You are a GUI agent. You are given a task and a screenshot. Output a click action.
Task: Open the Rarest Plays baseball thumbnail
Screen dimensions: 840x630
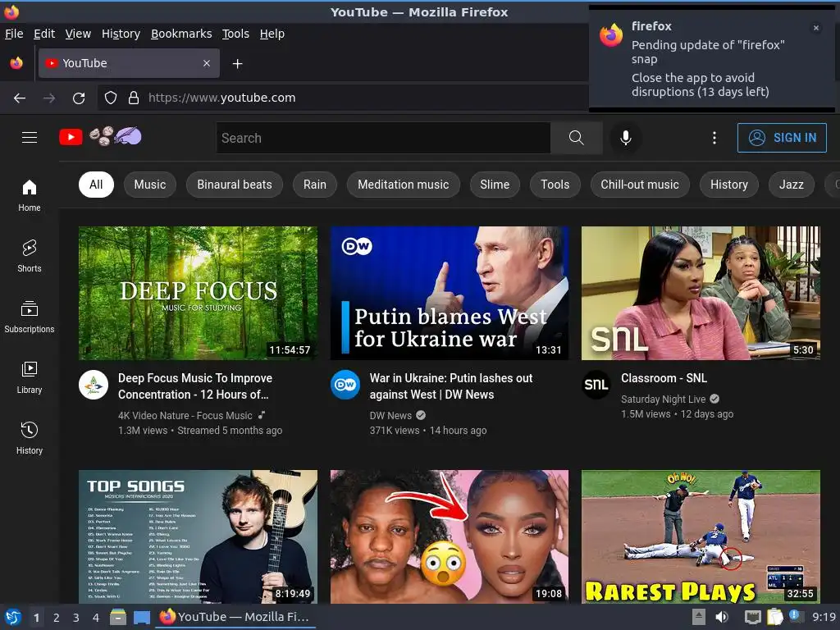[x=701, y=536]
